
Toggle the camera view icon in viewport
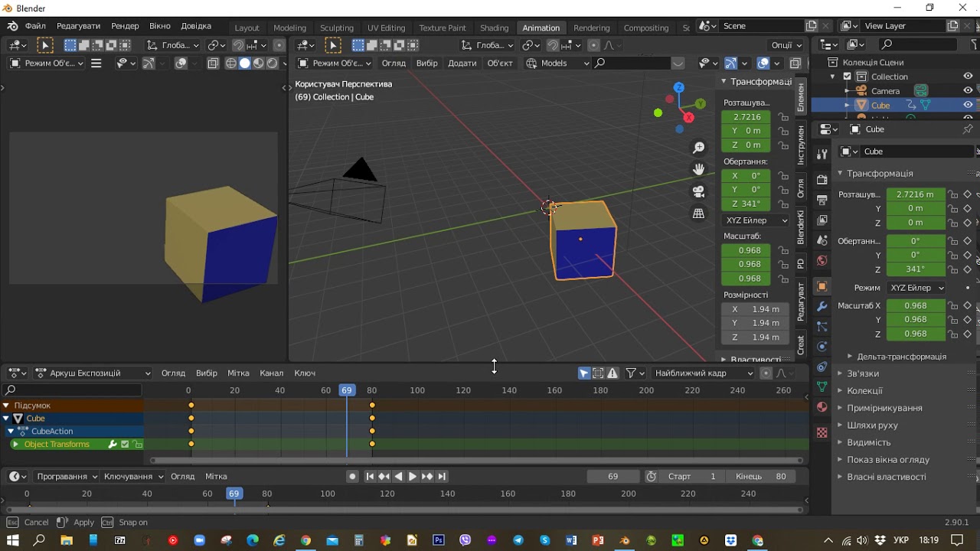coord(699,191)
